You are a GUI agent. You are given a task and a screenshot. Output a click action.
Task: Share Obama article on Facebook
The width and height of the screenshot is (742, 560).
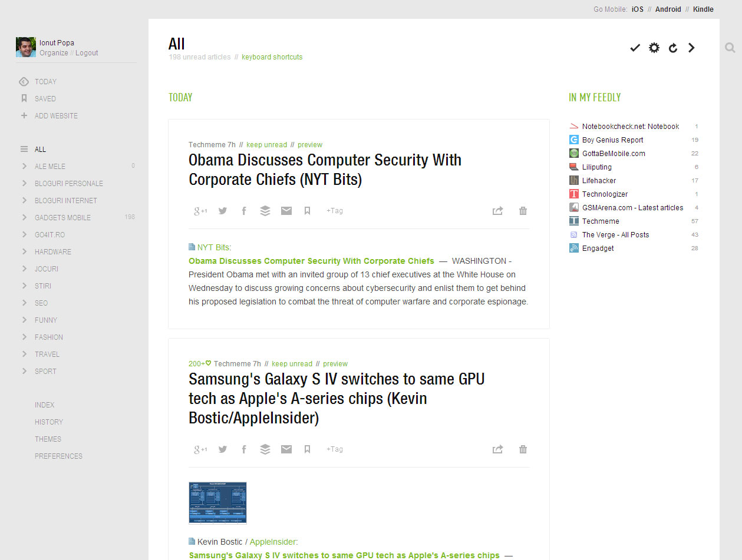click(x=244, y=211)
